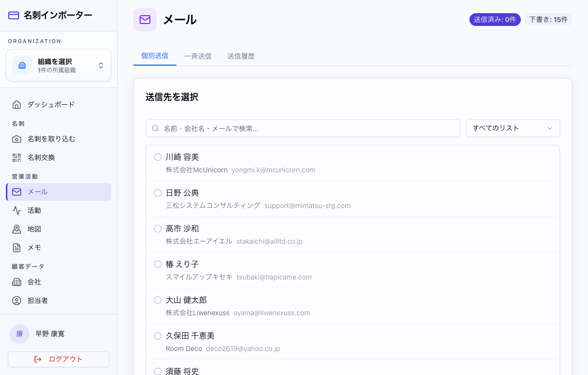
Task: Select recipient 大山 健太郎 radio button
Action: [x=158, y=300]
